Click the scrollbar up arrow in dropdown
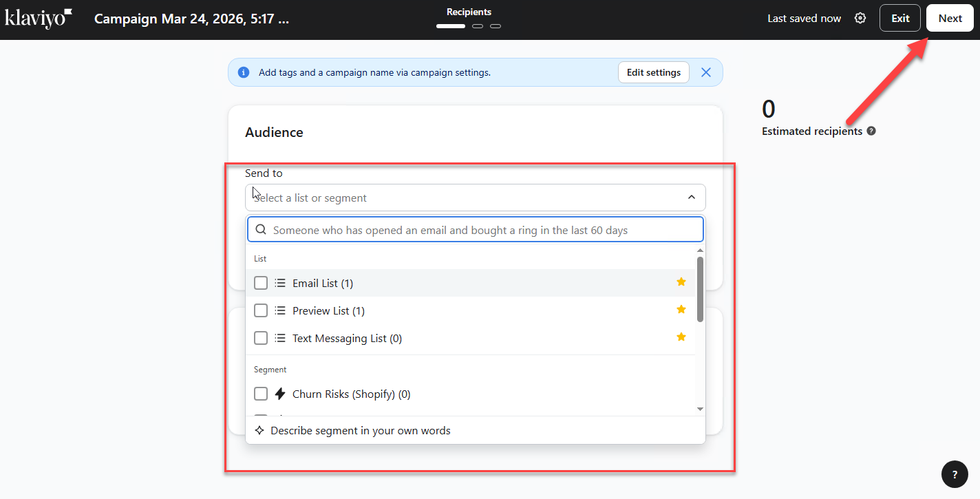Screen dimensions: 980x499 (x=700, y=251)
